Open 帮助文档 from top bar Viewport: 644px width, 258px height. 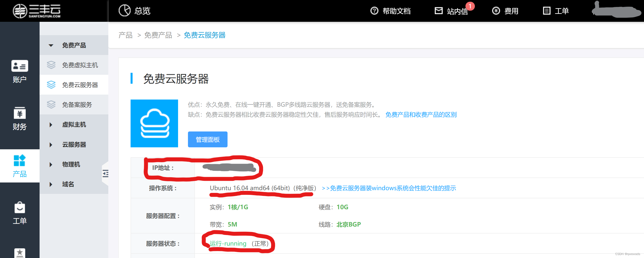coord(396,11)
